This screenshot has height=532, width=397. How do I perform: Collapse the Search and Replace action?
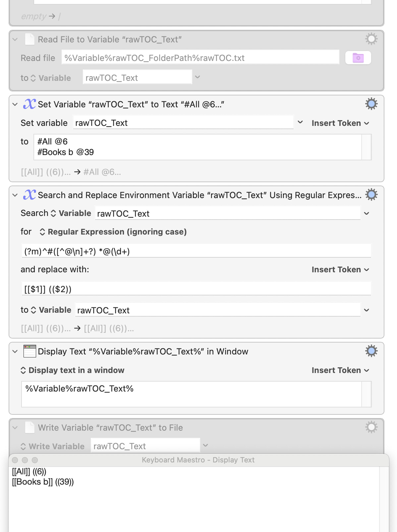point(15,195)
